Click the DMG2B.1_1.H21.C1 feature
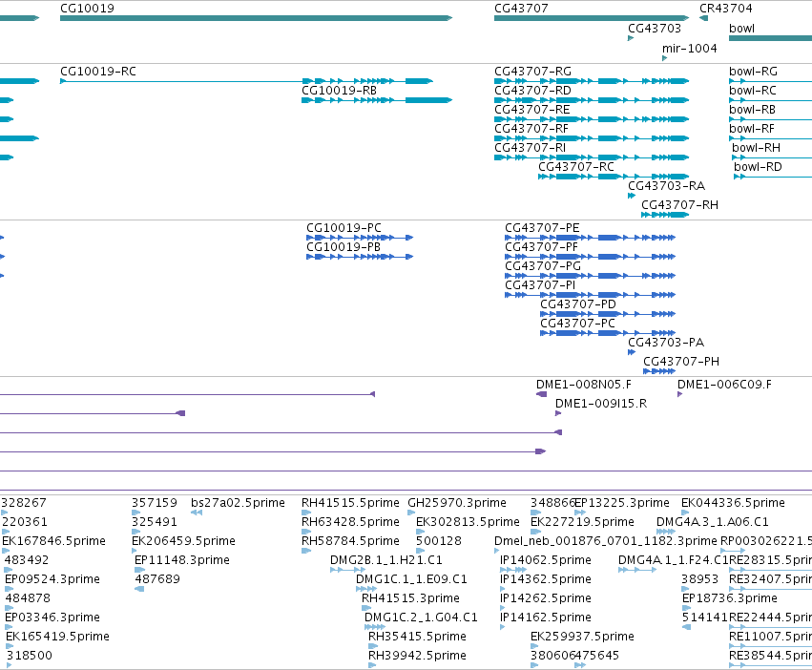This screenshot has height=670, width=812. [x=348, y=570]
